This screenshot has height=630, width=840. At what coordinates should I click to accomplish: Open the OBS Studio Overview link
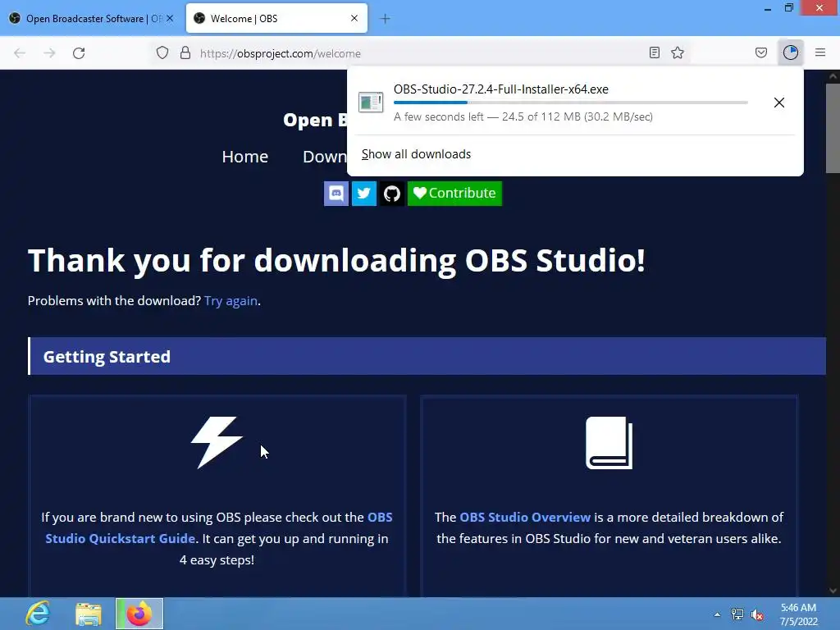tap(525, 518)
